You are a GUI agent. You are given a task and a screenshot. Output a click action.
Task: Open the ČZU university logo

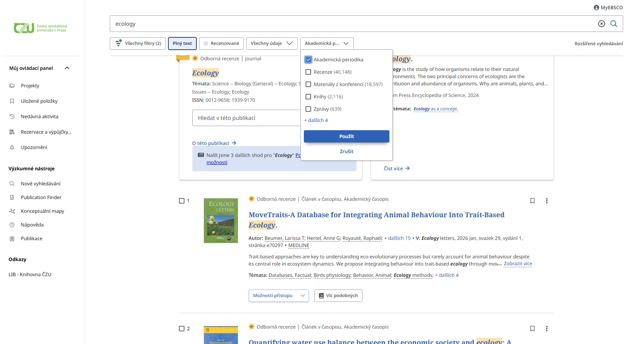coord(40,28)
